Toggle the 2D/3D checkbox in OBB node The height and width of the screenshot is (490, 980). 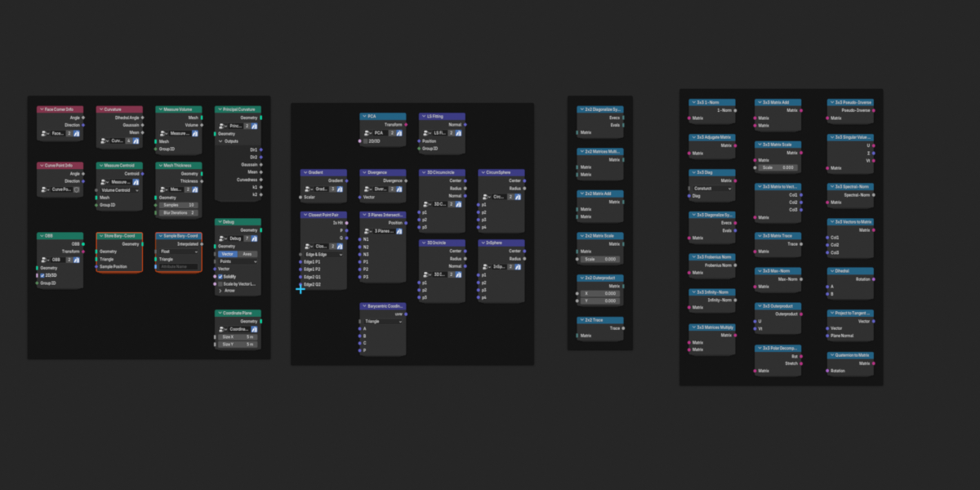pyautogui.click(x=42, y=276)
